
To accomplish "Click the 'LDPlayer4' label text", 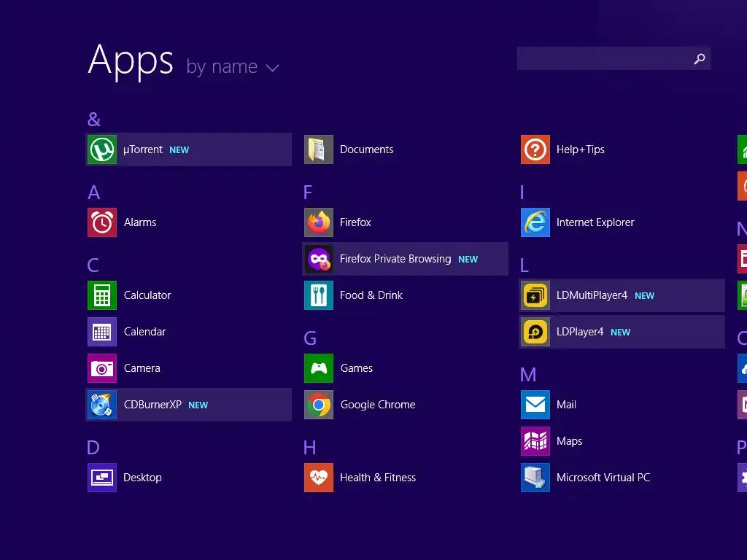I will tap(580, 332).
